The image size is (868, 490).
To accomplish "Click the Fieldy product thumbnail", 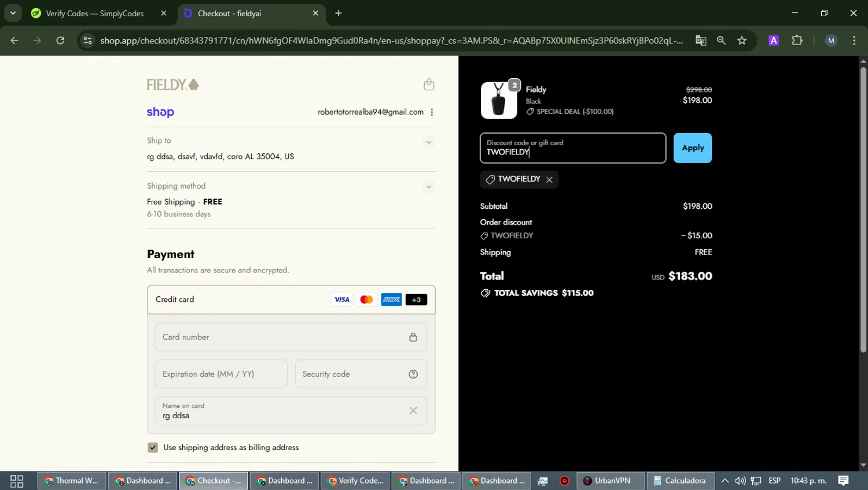I will 499,100.
